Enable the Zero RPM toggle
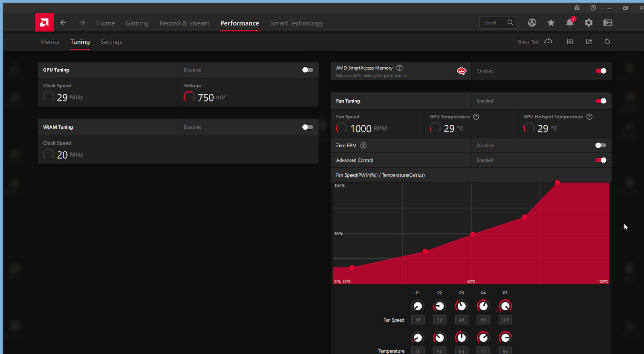 point(601,145)
